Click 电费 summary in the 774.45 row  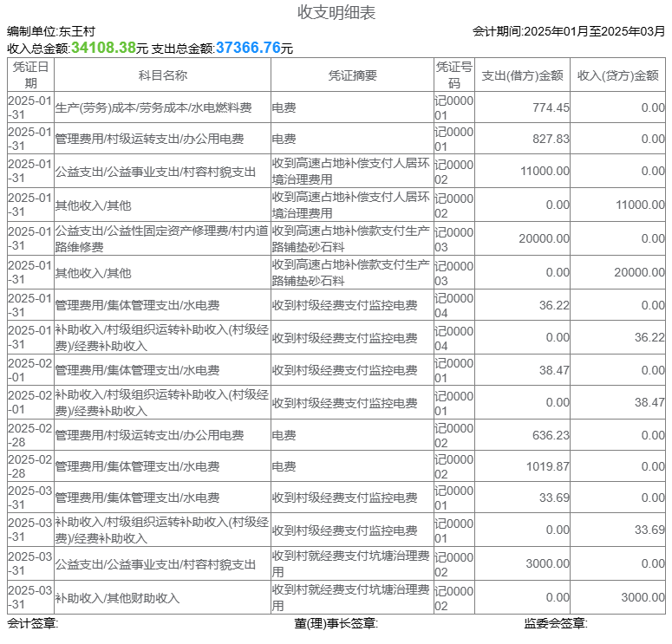point(284,107)
